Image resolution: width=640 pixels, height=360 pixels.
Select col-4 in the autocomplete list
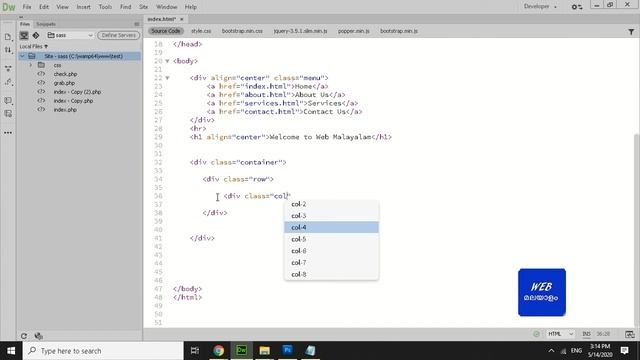coord(331,227)
